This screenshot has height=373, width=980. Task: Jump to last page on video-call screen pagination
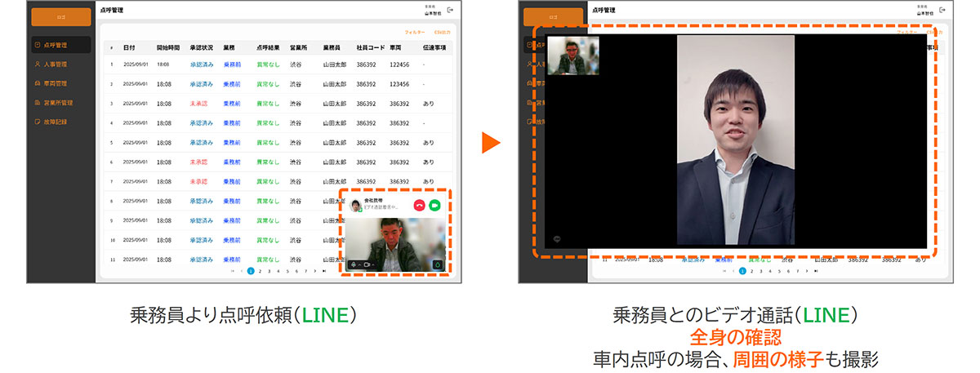tap(816, 270)
